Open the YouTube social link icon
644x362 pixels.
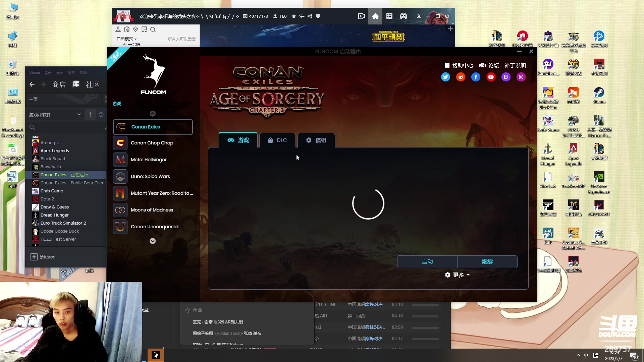(491, 77)
